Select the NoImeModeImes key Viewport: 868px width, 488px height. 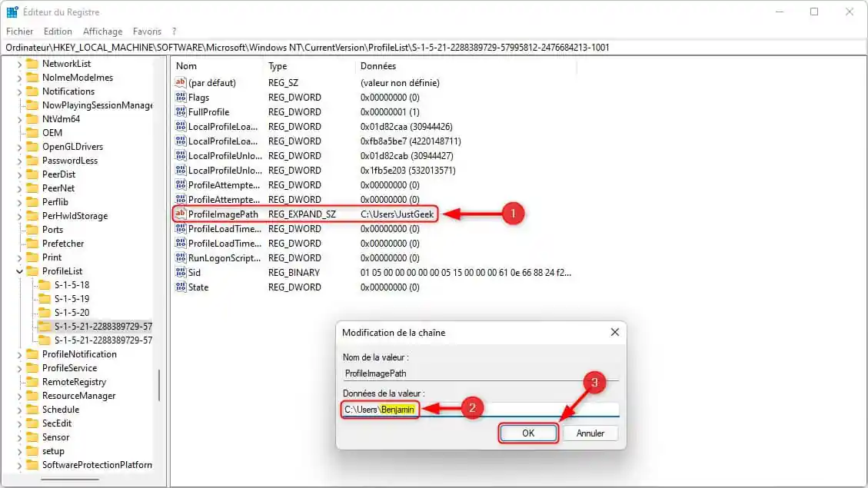point(77,77)
